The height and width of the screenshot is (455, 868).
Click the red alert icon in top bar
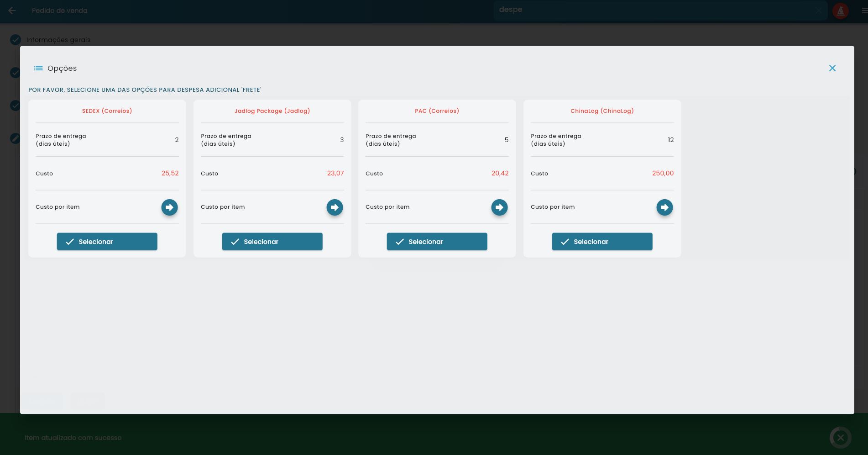click(x=841, y=11)
